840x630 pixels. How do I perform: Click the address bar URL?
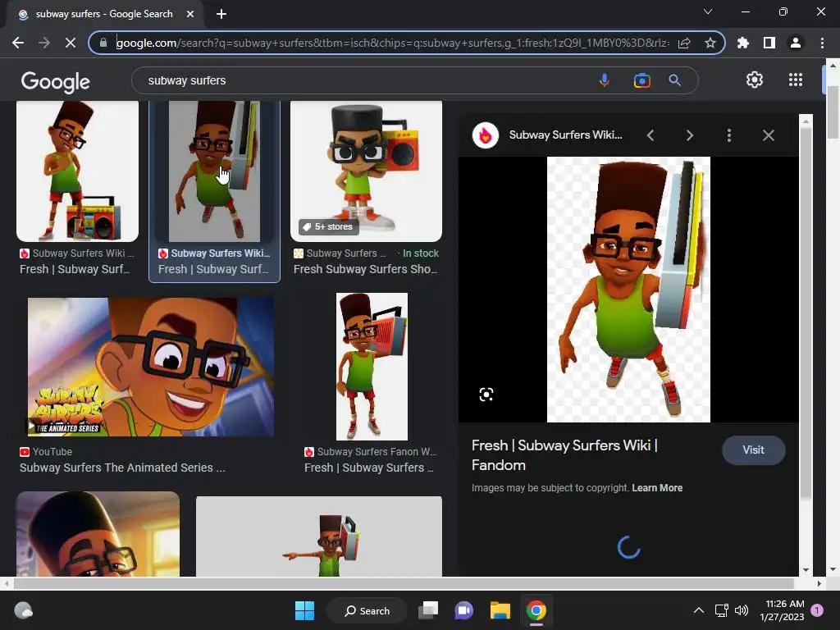[x=393, y=43]
